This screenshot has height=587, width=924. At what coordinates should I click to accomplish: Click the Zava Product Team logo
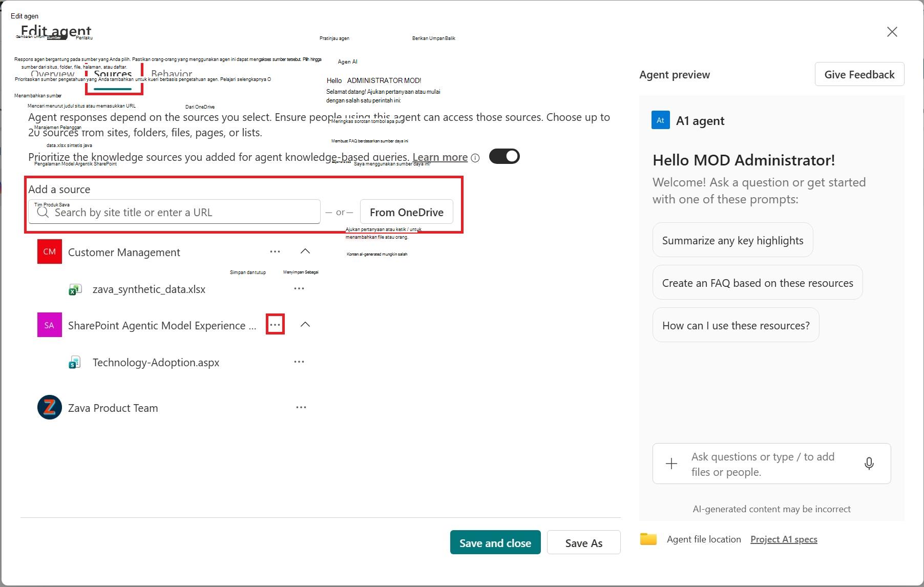[x=50, y=408]
